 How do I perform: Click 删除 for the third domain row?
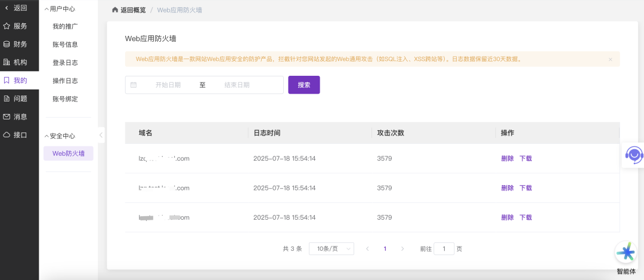coord(507,218)
